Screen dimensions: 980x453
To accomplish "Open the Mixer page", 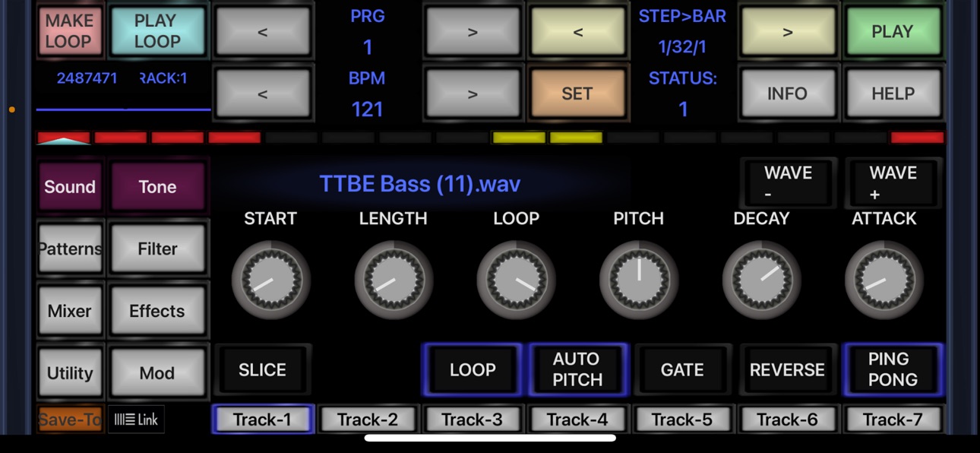I will click(70, 311).
